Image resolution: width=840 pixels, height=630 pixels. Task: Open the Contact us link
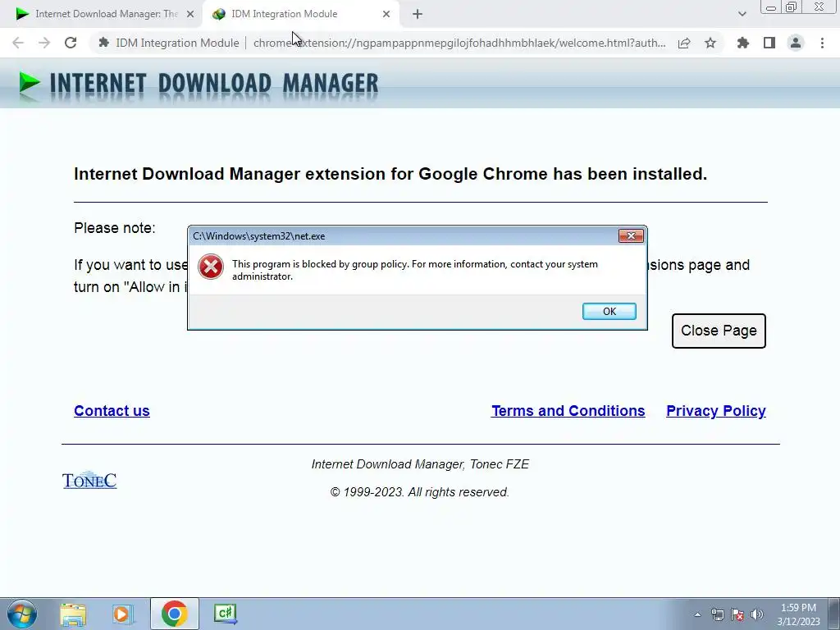(x=112, y=411)
